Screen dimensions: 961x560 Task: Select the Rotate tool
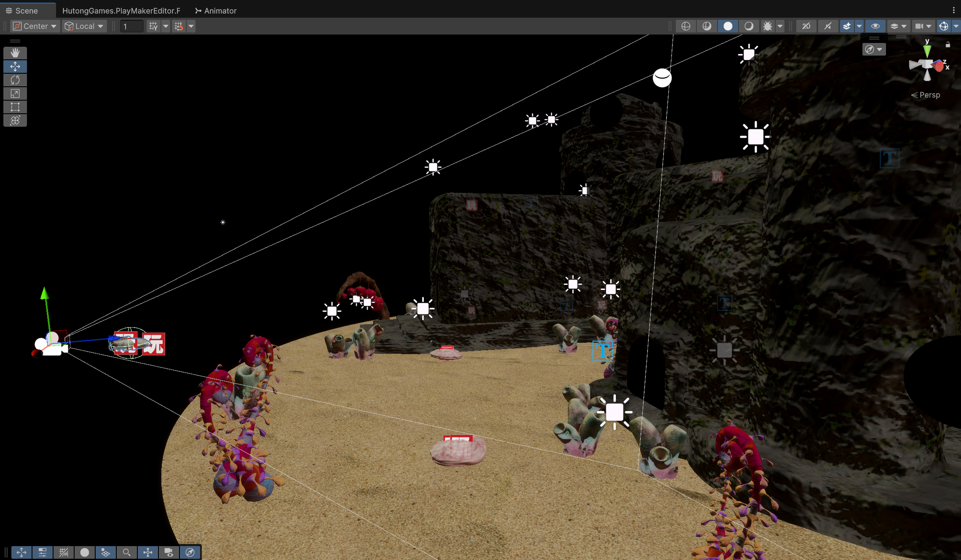[x=15, y=80]
